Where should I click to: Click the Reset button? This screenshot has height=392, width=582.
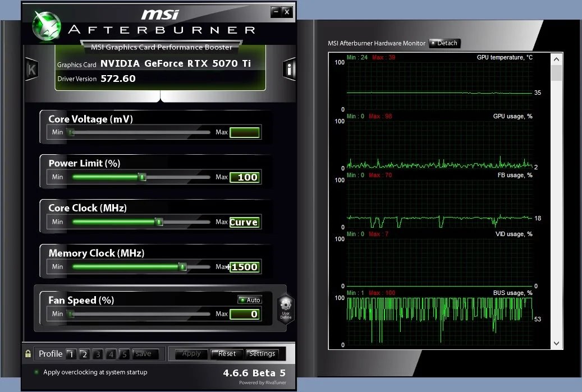click(x=226, y=354)
